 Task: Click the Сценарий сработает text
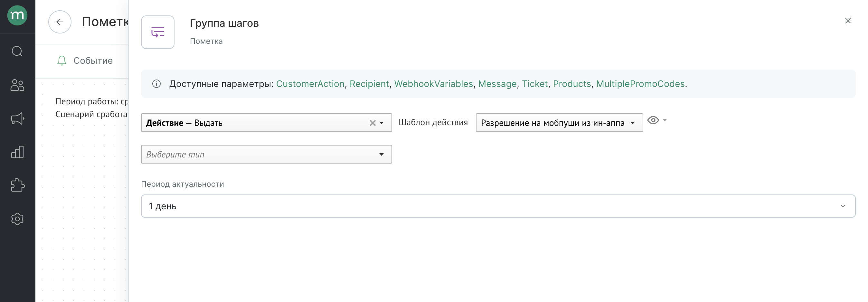(x=92, y=114)
